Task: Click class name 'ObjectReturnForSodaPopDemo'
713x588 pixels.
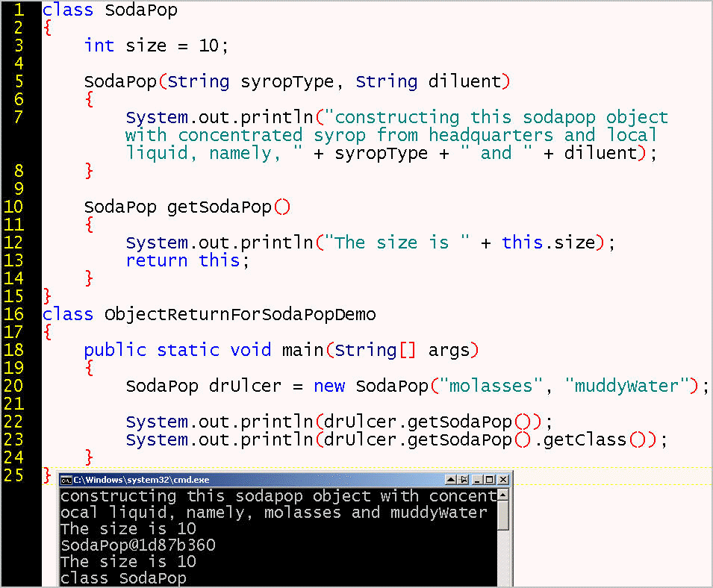Action: pyautogui.click(x=240, y=314)
